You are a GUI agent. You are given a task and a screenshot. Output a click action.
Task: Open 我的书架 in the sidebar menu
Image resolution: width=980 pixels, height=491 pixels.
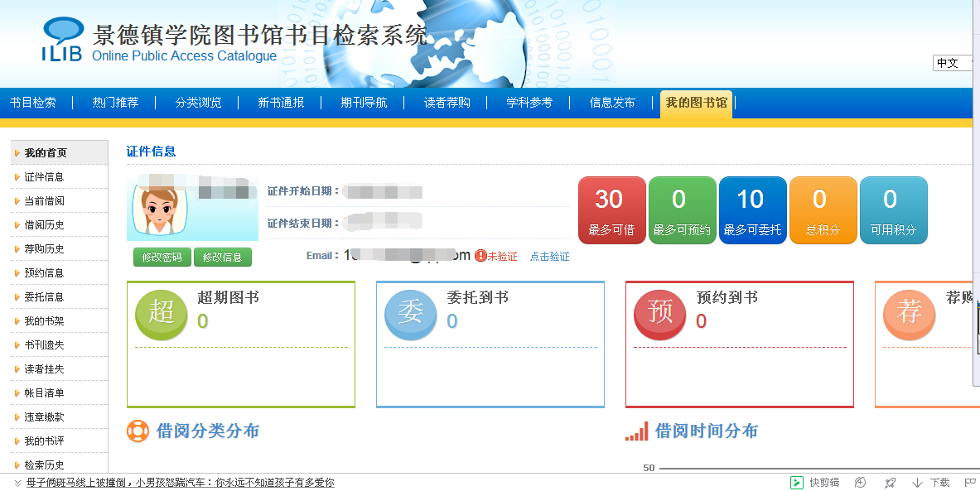tap(44, 321)
